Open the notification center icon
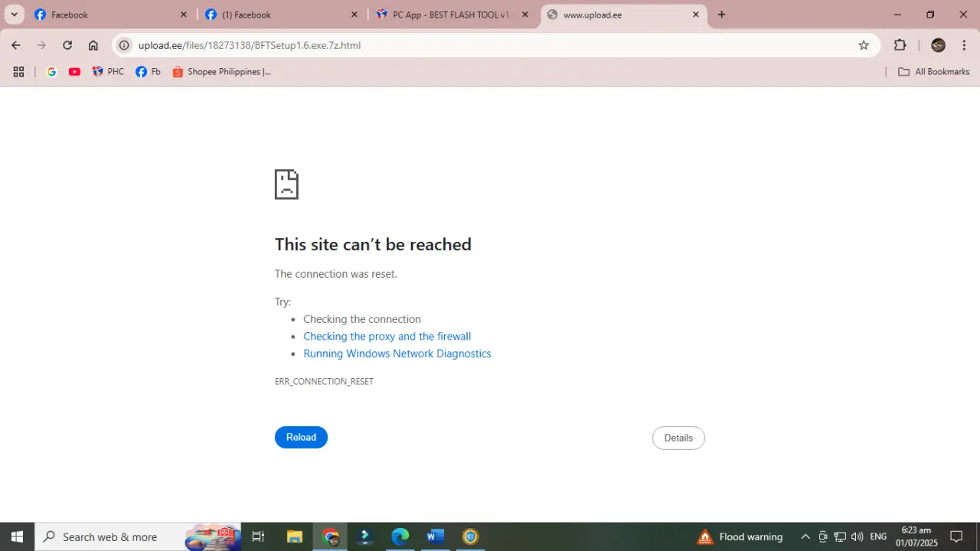This screenshot has height=551, width=980. pyautogui.click(x=956, y=536)
